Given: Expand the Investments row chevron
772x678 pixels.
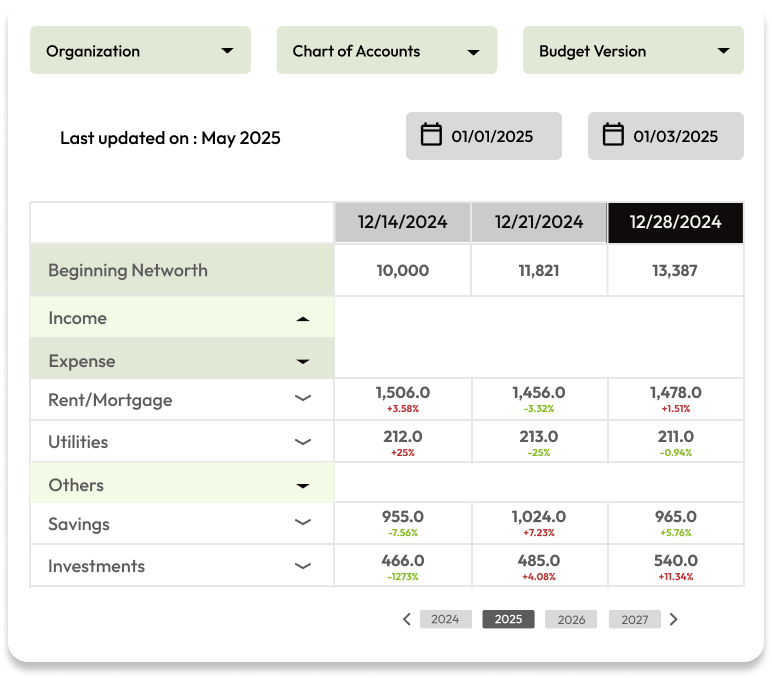Looking at the screenshot, I should click(303, 566).
